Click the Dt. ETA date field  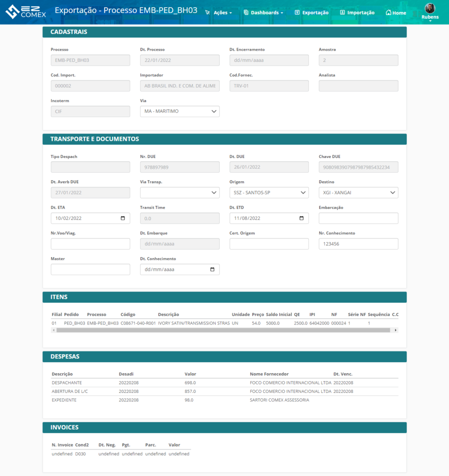pyautogui.click(x=91, y=218)
